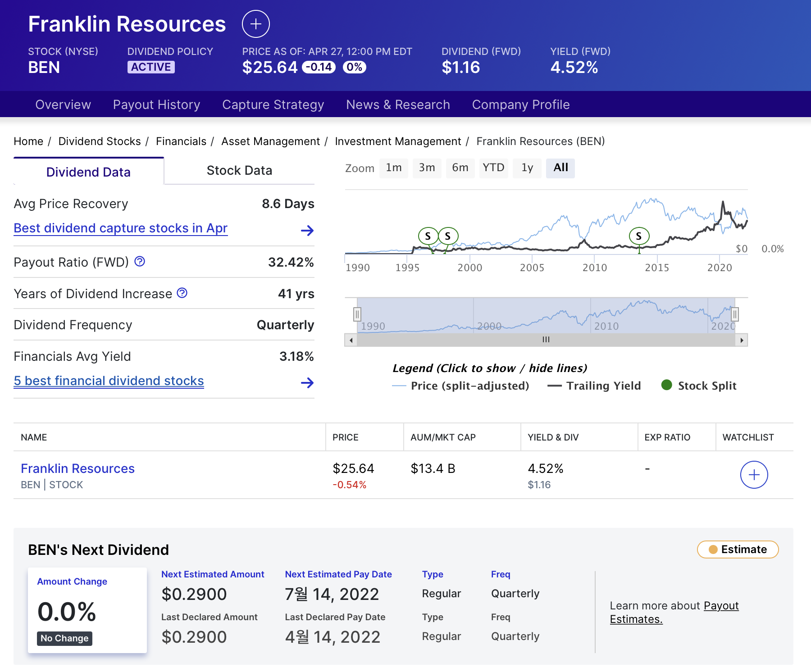This screenshot has height=672, width=811.
Task: Set chart zoom to 1y
Action: click(527, 168)
